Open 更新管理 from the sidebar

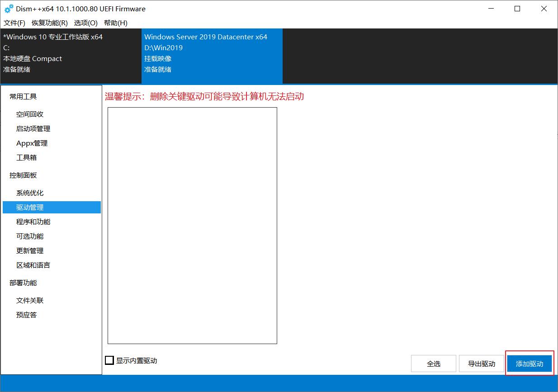(29, 250)
